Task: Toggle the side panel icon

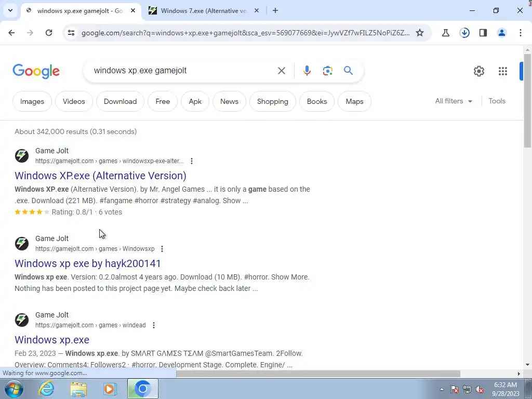Action: (x=483, y=33)
